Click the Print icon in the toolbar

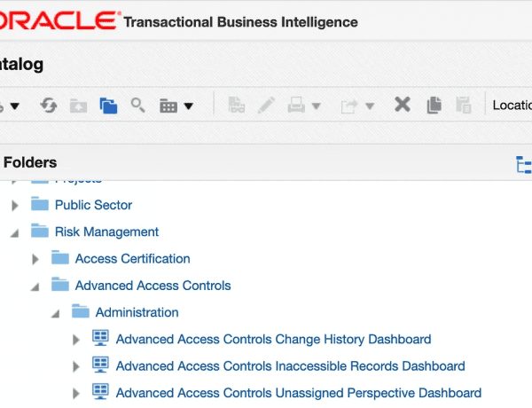coord(296,105)
